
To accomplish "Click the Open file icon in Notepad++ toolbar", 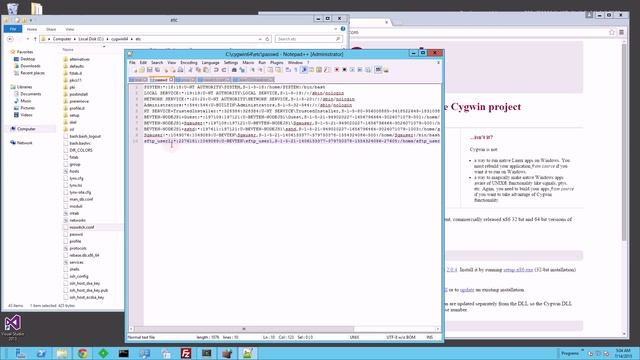I will click(142, 70).
